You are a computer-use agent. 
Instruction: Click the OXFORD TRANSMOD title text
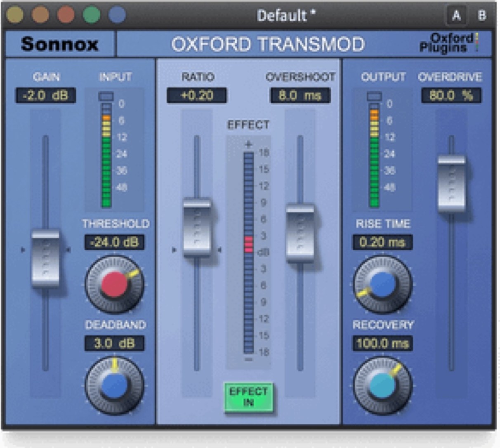(x=268, y=44)
